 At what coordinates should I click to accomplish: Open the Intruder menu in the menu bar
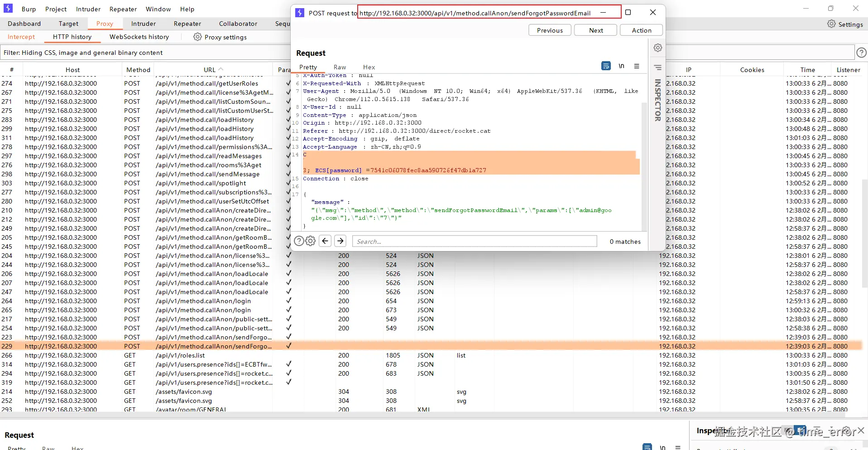pos(88,9)
